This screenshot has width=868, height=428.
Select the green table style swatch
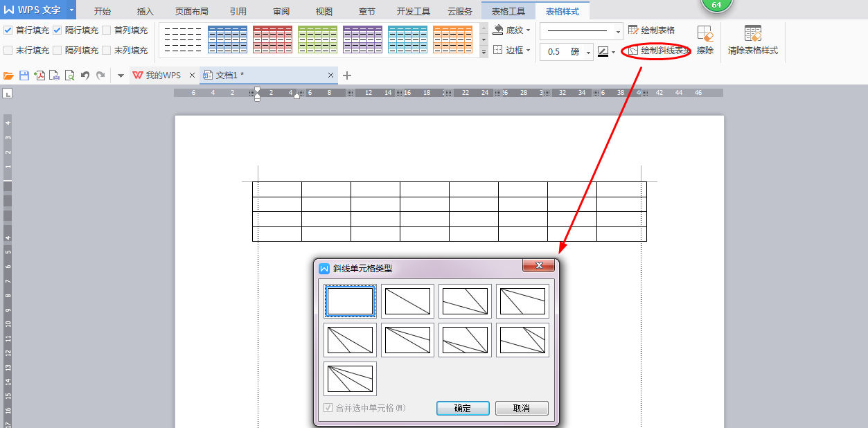point(317,39)
